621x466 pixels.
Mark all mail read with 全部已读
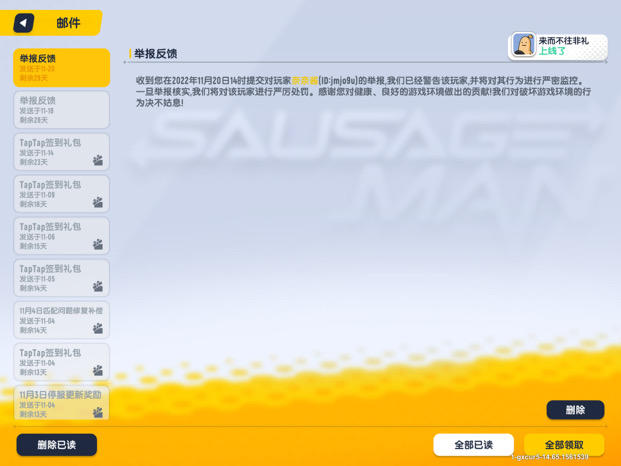[x=473, y=445]
